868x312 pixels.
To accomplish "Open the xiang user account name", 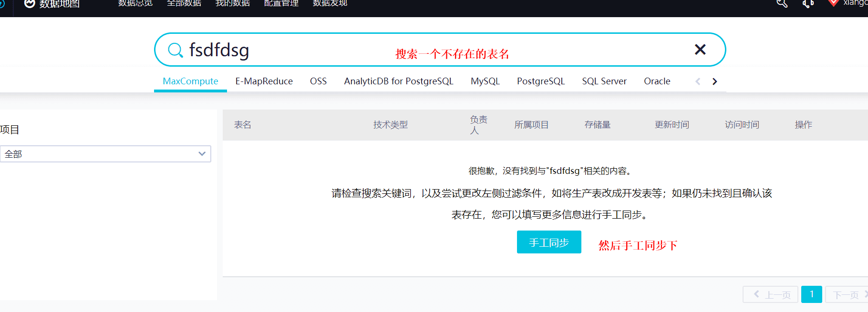I will tap(855, 3).
